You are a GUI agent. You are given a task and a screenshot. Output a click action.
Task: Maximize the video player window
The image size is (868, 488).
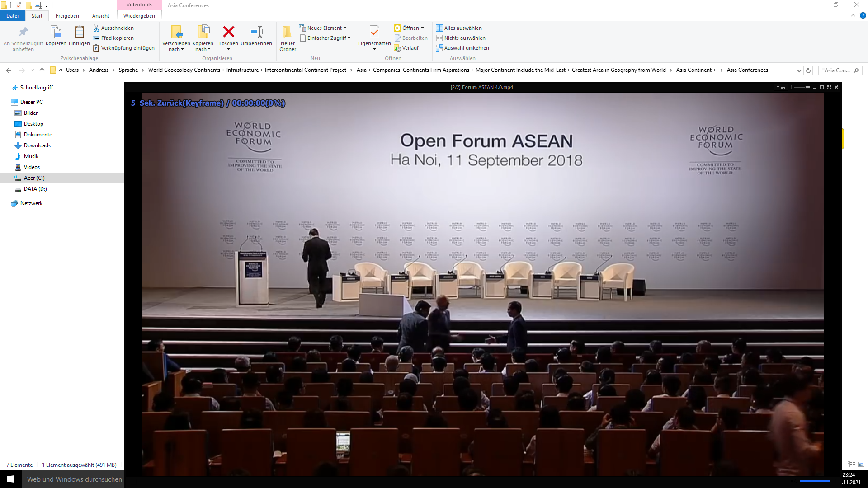tap(822, 87)
